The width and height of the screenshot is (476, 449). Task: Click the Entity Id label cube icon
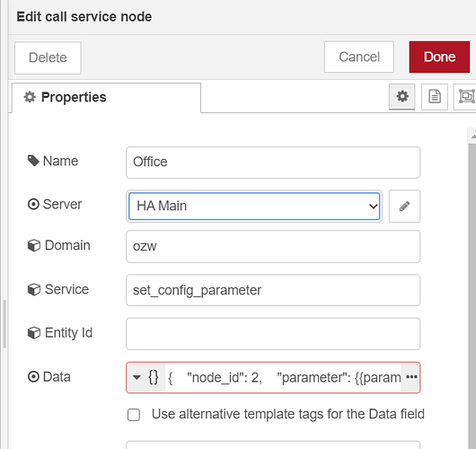pyautogui.click(x=34, y=333)
